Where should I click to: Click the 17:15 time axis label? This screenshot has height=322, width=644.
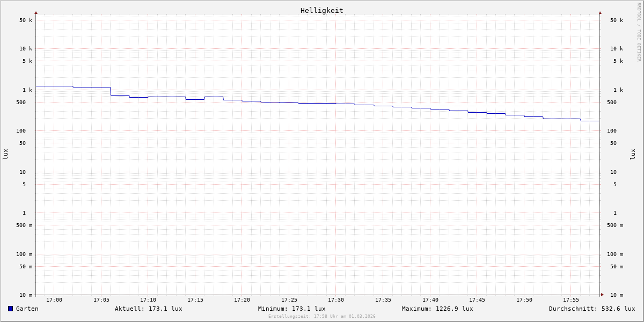click(x=195, y=300)
